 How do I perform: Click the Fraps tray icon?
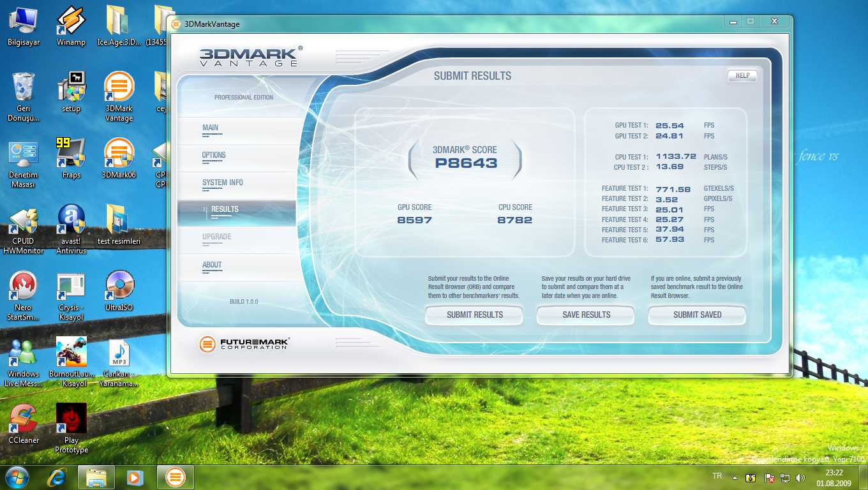[x=751, y=477]
